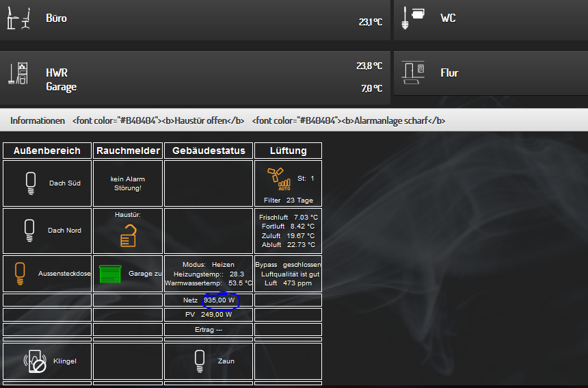Click the Garage label under HWR
Viewport: 588px width, 388px height.
coord(61,87)
